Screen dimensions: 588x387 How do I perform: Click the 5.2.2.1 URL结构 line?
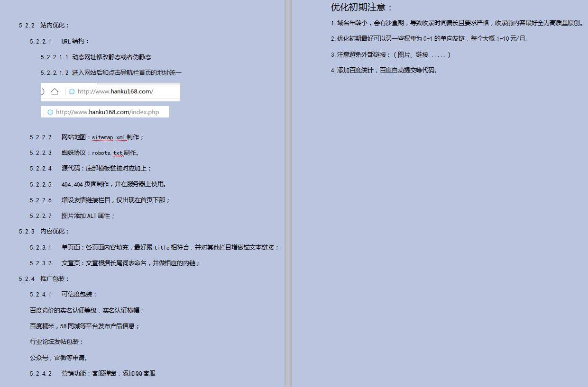60,41
